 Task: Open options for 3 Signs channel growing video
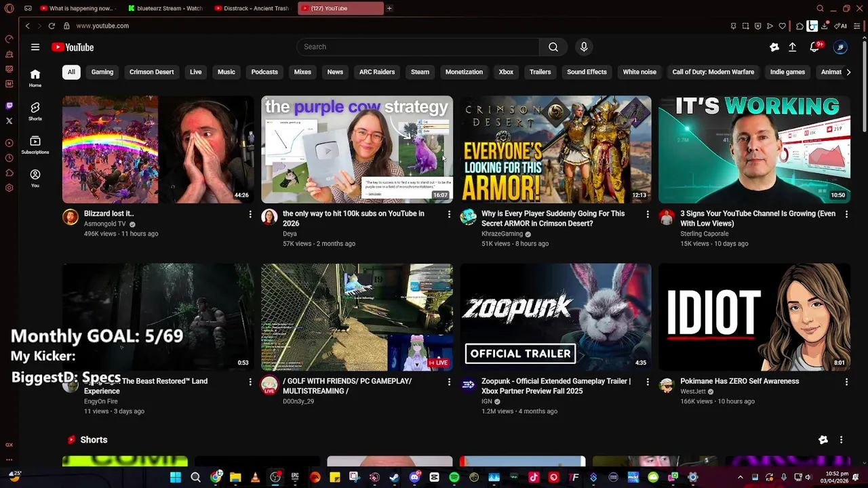[x=846, y=214]
